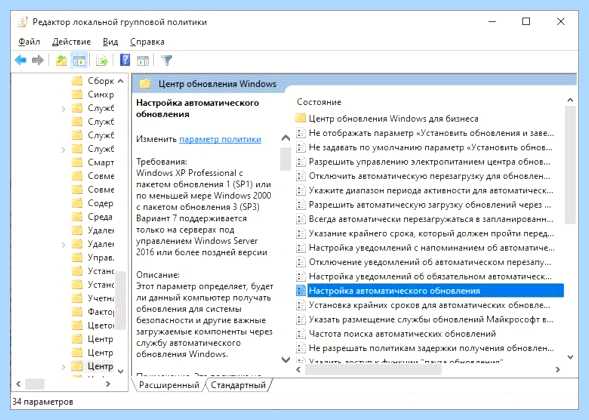Click the Back arrow toolbar icon
Viewport: 589px width, 420px height.
pos(21,60)
